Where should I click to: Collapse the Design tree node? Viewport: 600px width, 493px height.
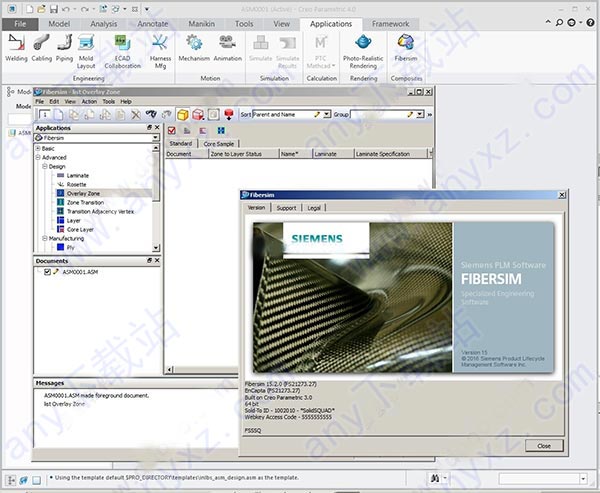(45, 167)
